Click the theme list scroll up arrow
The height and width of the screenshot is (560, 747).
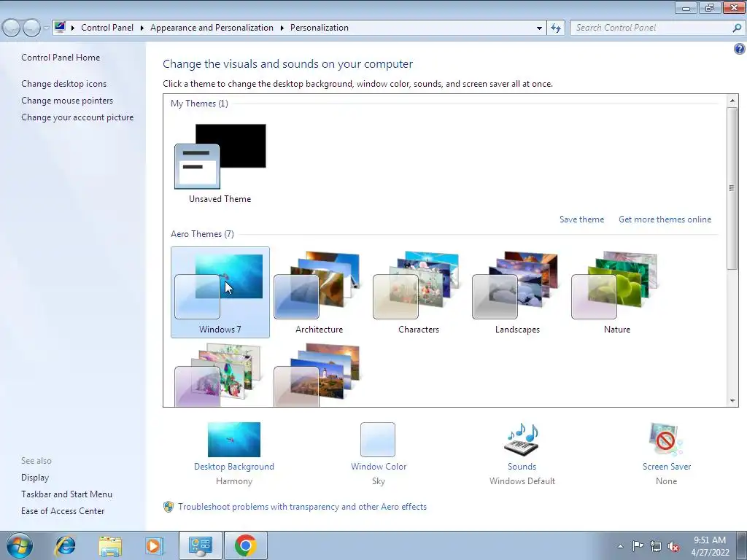pos(732,101)
